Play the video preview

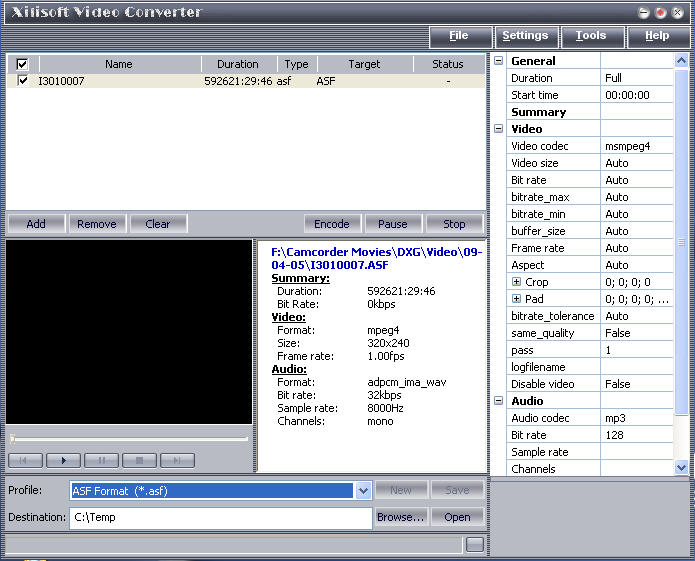tap(63, 460)
